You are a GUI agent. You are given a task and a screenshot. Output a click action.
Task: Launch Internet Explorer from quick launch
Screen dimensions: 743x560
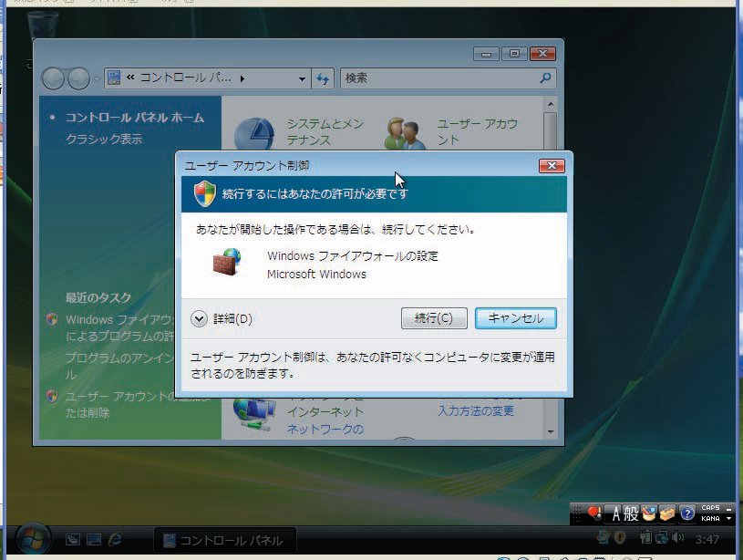click(x=115, y=539)
